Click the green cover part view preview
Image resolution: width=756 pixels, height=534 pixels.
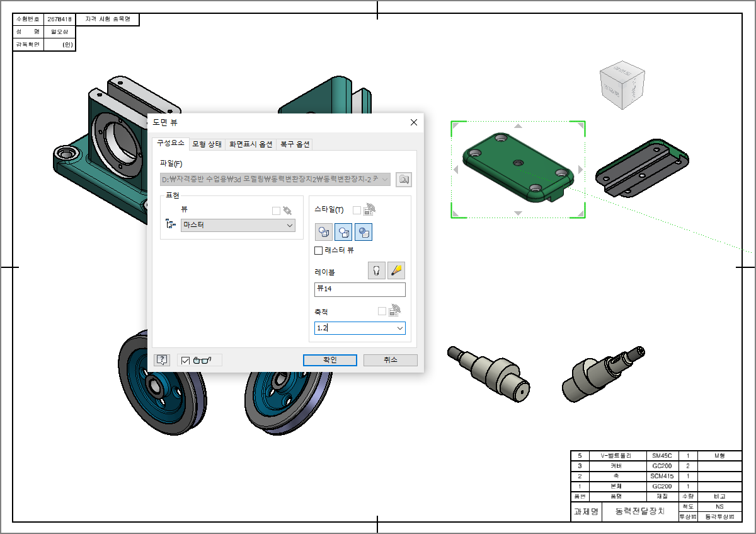click(x=518, y=169)
